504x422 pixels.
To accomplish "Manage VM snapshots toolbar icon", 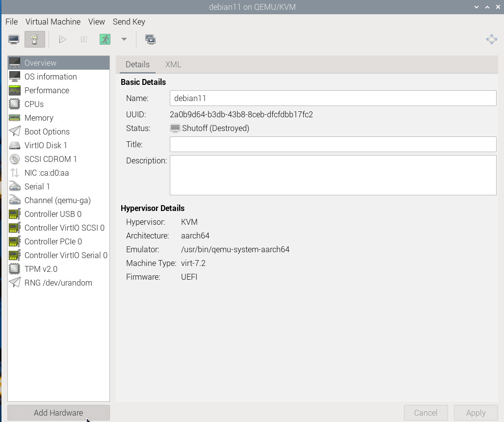I will [150, 40].
